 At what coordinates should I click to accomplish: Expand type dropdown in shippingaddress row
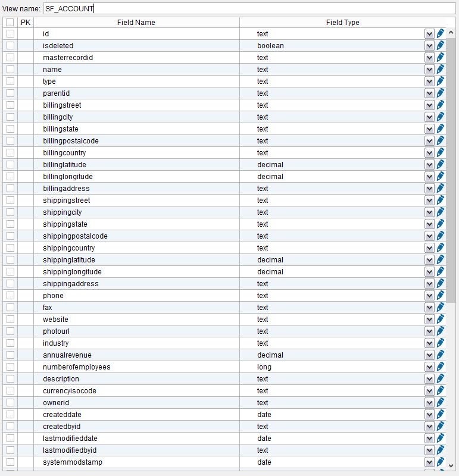pos(429,284)
